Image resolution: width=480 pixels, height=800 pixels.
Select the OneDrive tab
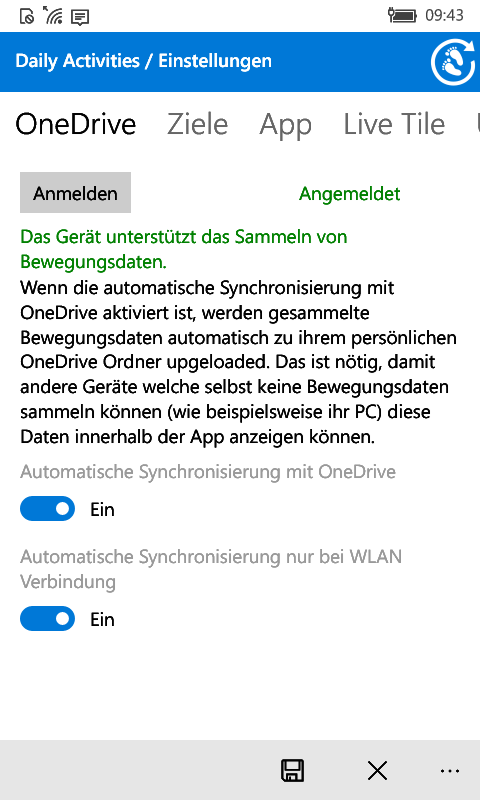point(76,124)
